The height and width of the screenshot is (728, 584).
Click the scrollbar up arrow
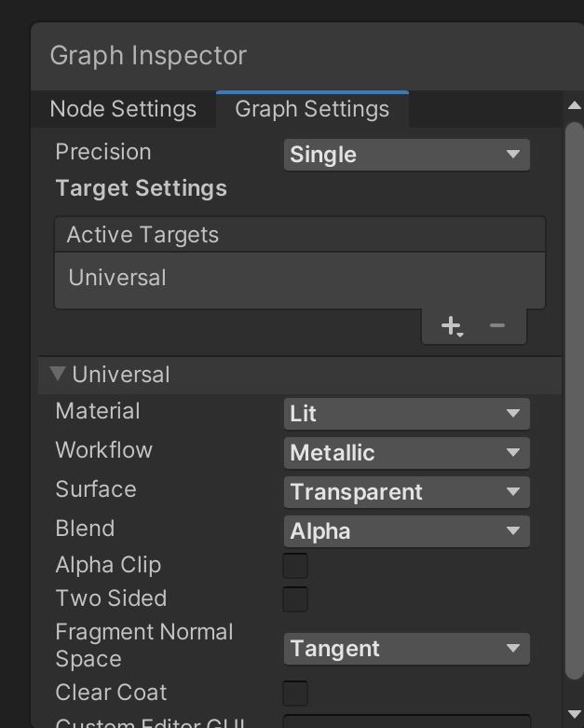(575, 106)
